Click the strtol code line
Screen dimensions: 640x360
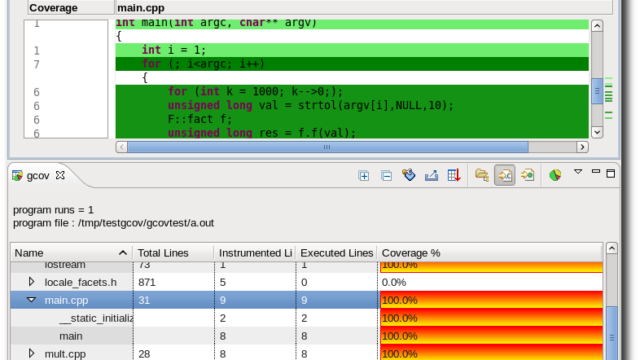click(x=352, y=105)
